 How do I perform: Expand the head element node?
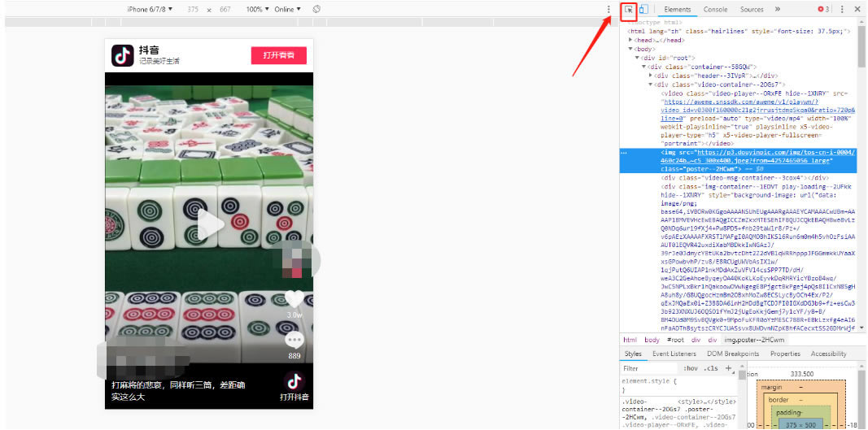point(630,41)
